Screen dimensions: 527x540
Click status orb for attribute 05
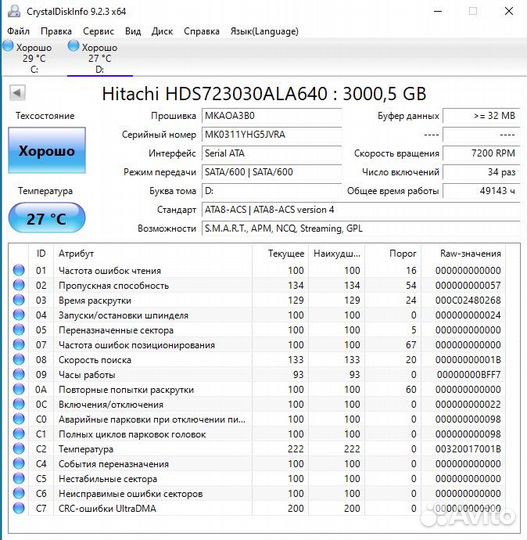19,330
